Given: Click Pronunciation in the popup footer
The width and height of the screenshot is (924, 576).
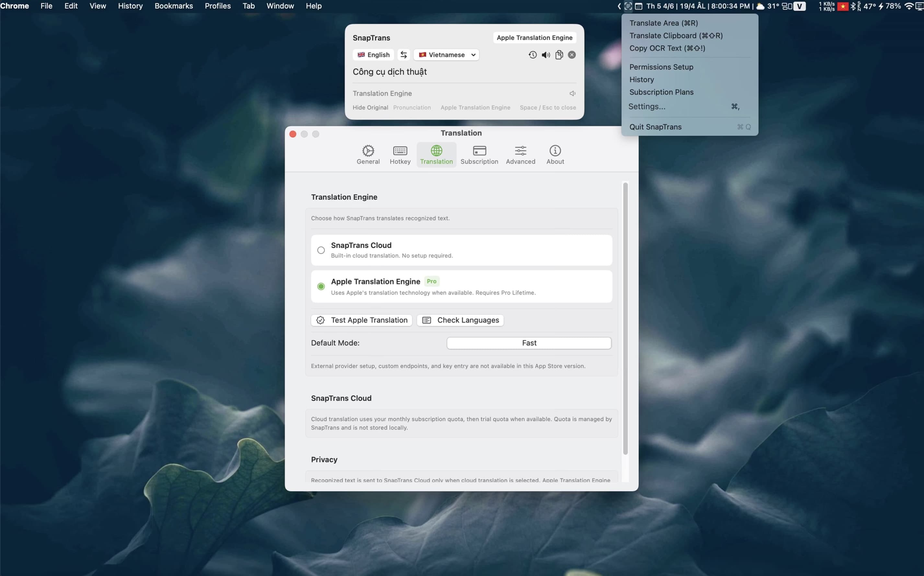Looking at the screenshot, I should point(412,108).
